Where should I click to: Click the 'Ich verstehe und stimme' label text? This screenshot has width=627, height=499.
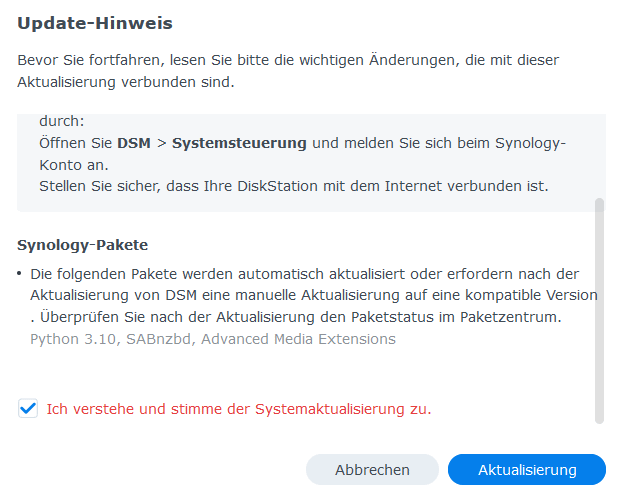click(x=238, y=409)
